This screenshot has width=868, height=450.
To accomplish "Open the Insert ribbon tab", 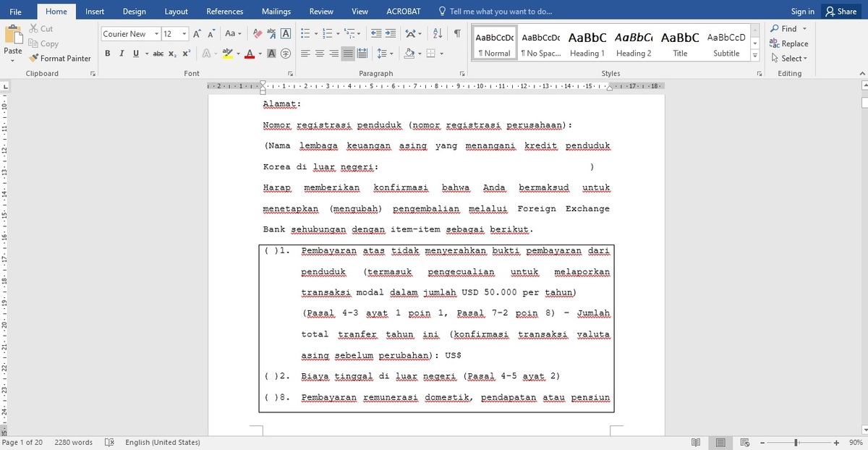I will (95, 12).
